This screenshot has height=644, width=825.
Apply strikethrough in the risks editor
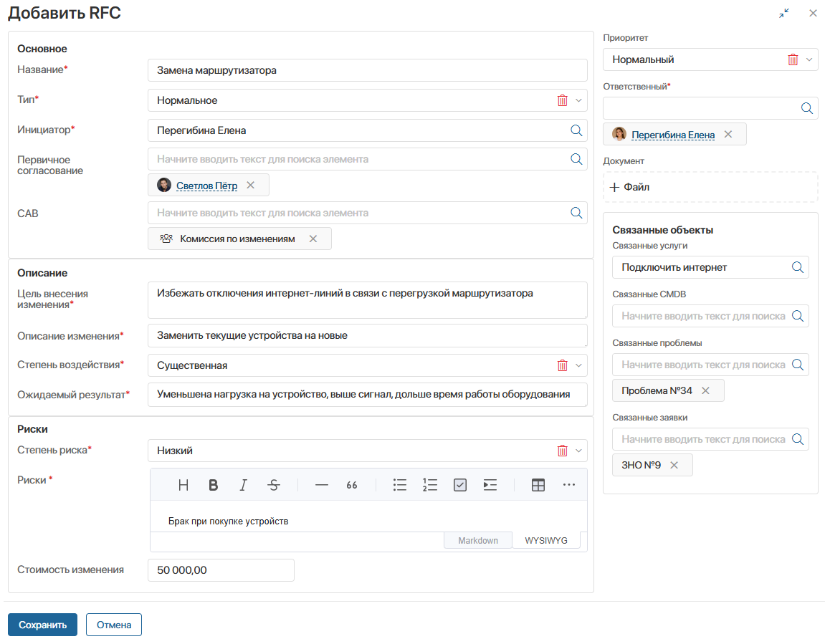(274, 485)
